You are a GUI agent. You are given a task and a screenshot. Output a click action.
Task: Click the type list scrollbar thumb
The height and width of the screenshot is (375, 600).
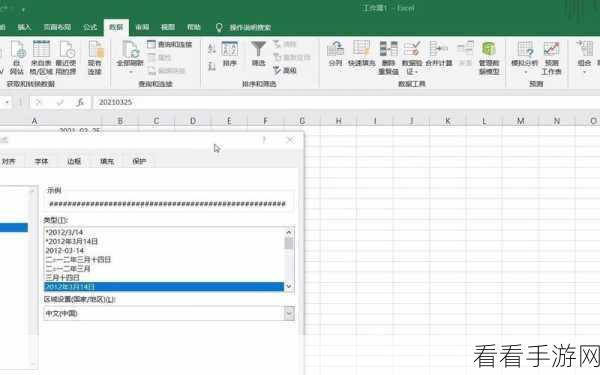pos(289,243)
